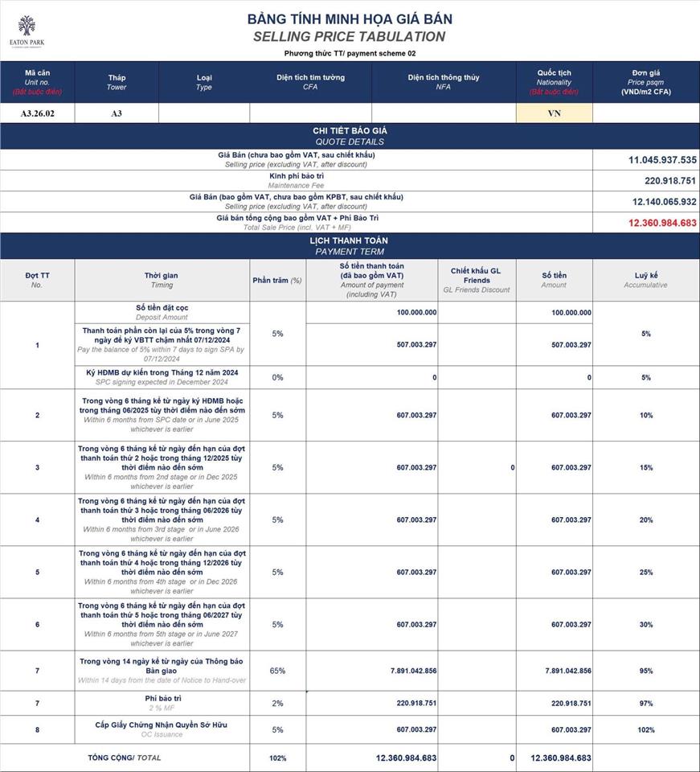Click the 'Quốc tịch Nationality' header
This screenshot has width=700, height=772.
pyautogui.click(x=555, y=82)
